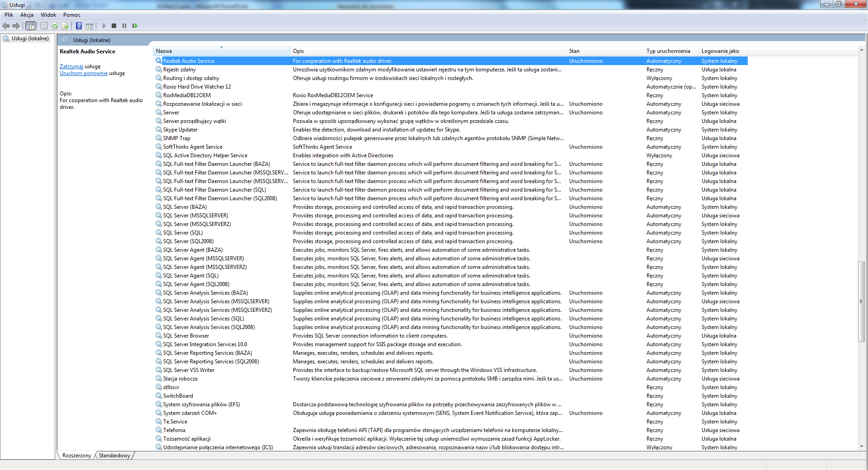Select SQL Active Directory Helper Service
This screenshot has width=868, height=470.
click(451, 155)
